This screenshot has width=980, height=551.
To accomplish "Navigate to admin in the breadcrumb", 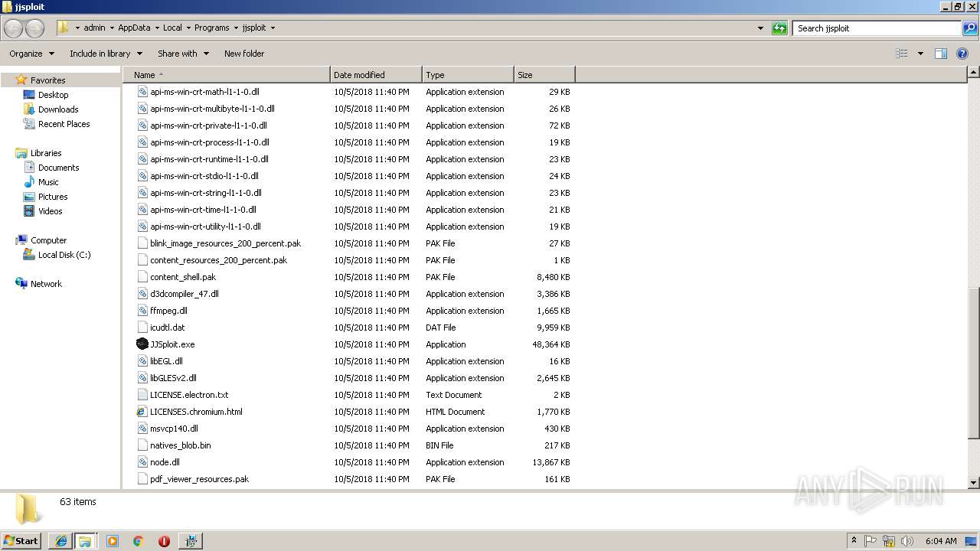I will point(94,28).
